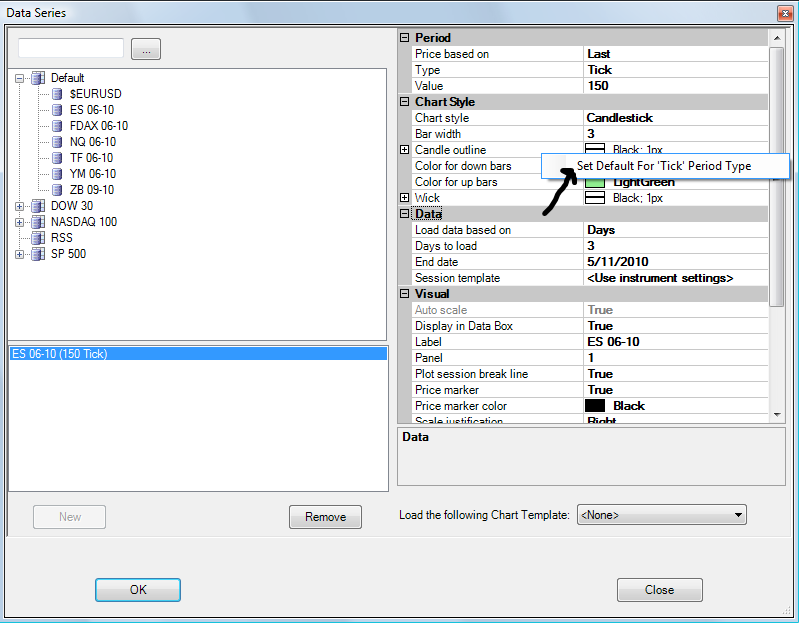Click the period Value field '150'

click(x=675, y=86)
